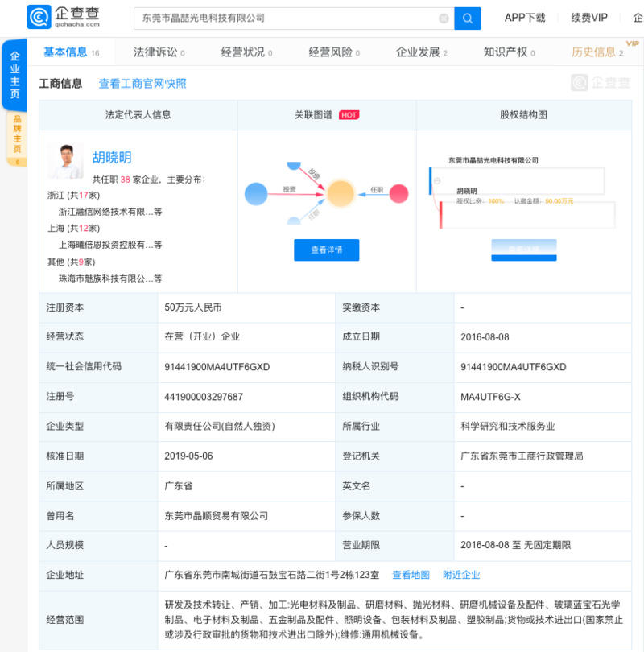The width and height of the screenshot is (644, 652).
Task: Open the 历史信息 VIP tab
Action: pyautogui.click(x=597, y=52)
